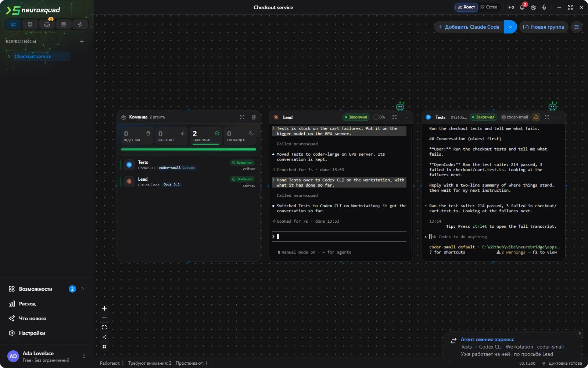Click the Добавить Claude Code button
The width and height of the screenshot is (588, 368).
469,27
